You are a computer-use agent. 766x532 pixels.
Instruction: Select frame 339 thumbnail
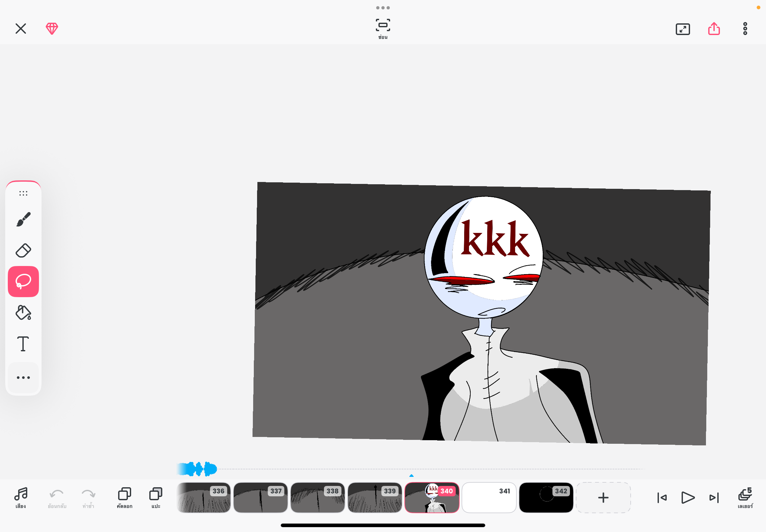375,498
